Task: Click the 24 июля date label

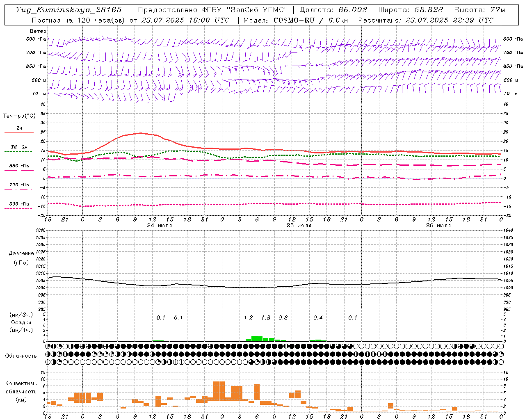Action: pos(160,226)
